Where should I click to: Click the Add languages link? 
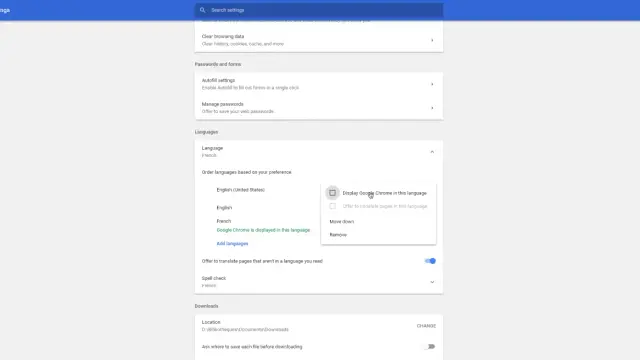pyautogui.click(x=232, y=244)
